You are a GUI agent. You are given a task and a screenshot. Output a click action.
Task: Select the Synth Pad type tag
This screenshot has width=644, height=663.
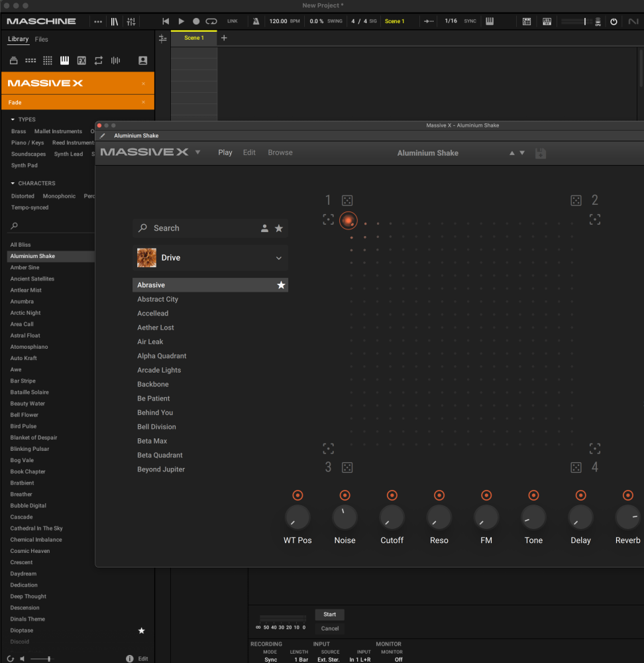(x=25, y=165)
